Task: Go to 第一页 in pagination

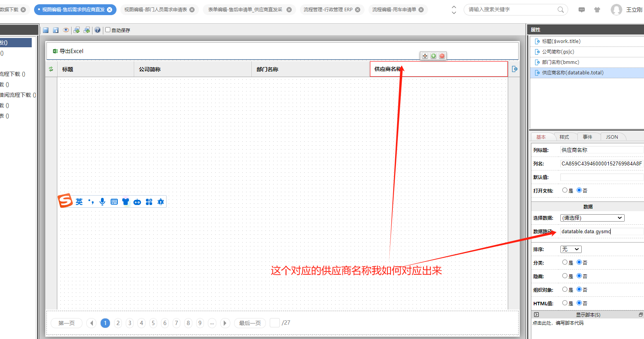Action: coord(67,323)
